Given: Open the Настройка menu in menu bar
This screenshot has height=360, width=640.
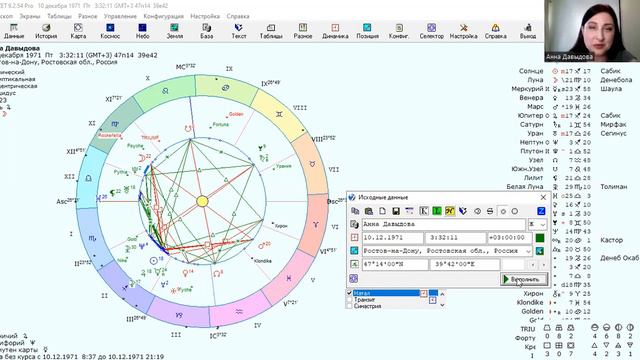Looking at the screenshot, I should click(x=205, y=16).
